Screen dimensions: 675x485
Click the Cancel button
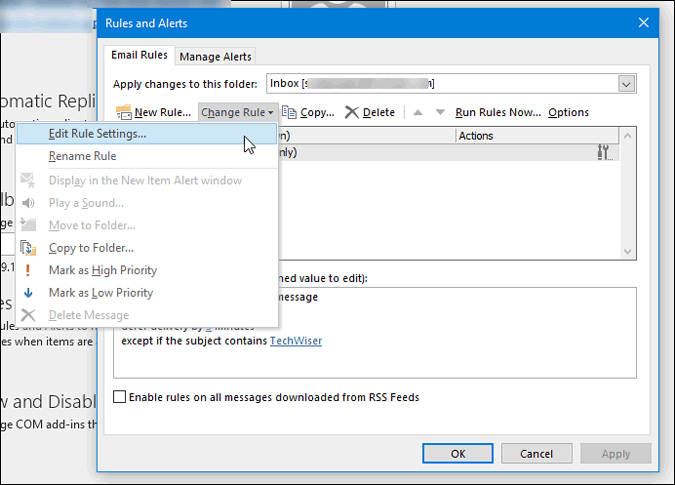536,454
